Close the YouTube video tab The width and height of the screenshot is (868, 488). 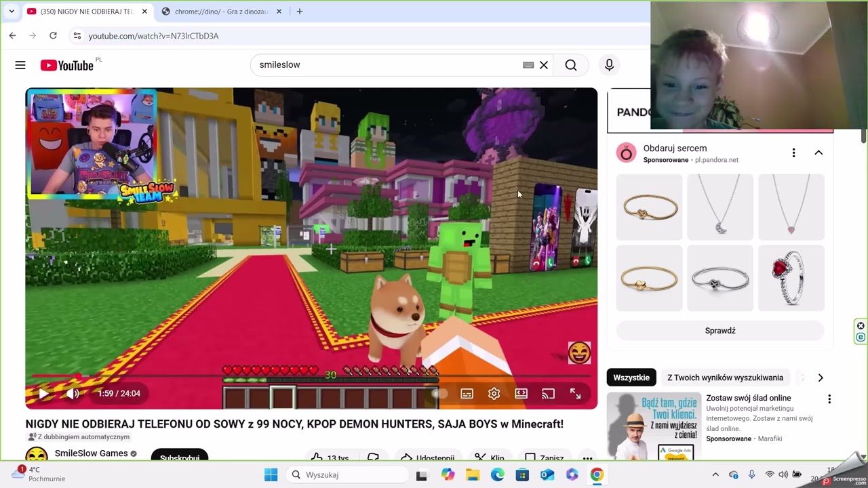(144, 12)
